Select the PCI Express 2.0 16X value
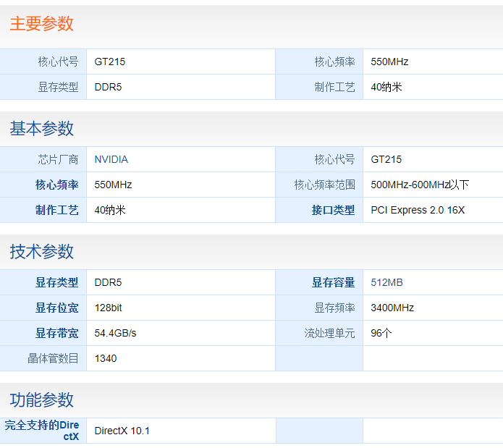503x448 pixels. pyautogui.click(x=418, y=210)
